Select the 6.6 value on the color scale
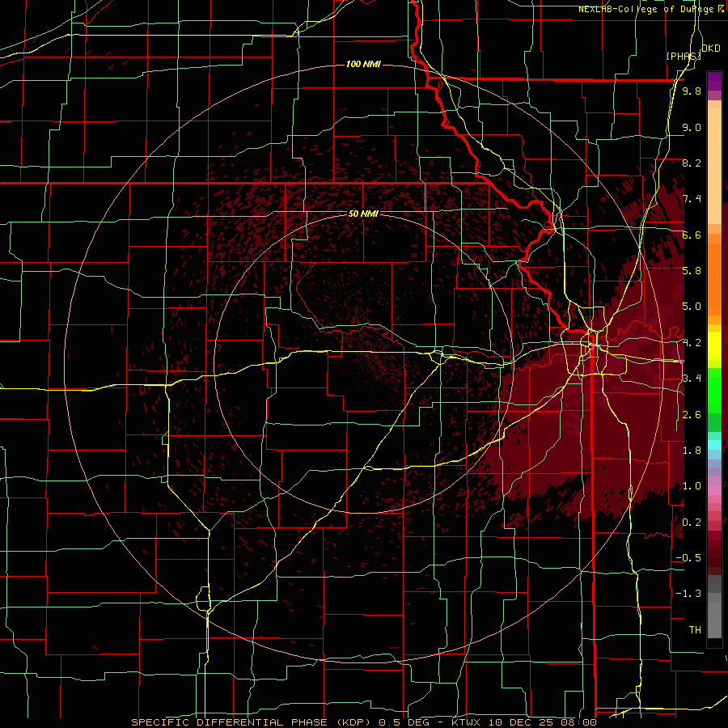 (x=692, y=235)
